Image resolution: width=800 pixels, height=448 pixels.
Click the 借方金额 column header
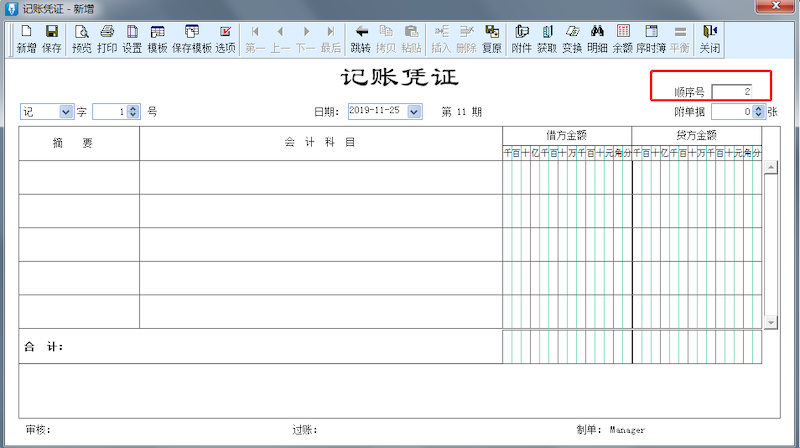[x=567, y=136]
